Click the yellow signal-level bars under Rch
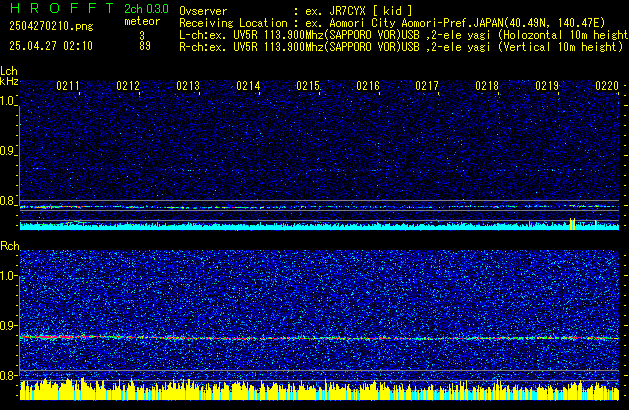 (x=319, y=390)
